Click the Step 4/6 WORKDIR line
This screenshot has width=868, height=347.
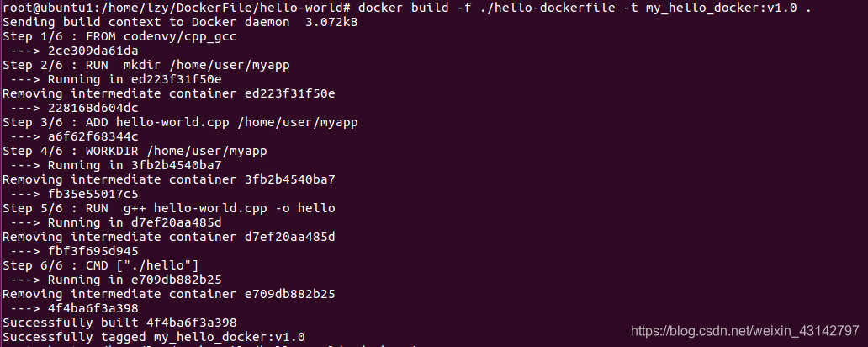click(x=135, y=151)
